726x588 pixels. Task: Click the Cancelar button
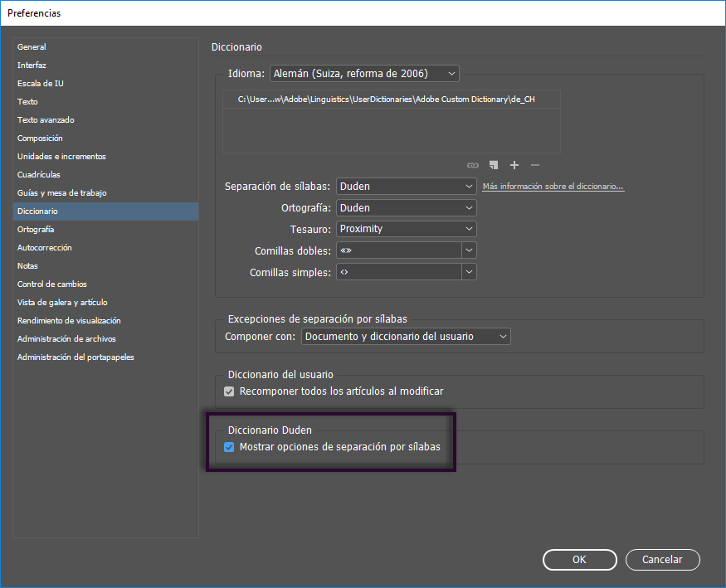pyautogui.click(x=663, y=560)
